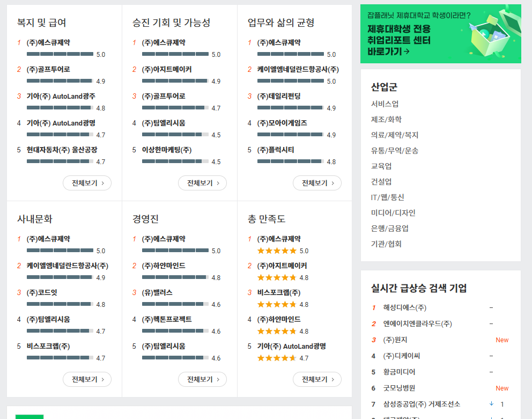The height and width of the screenshot is (419, 532).
Task: Click the rating bar of 기아(주) AutoLand광주
Action: [59, 108]
